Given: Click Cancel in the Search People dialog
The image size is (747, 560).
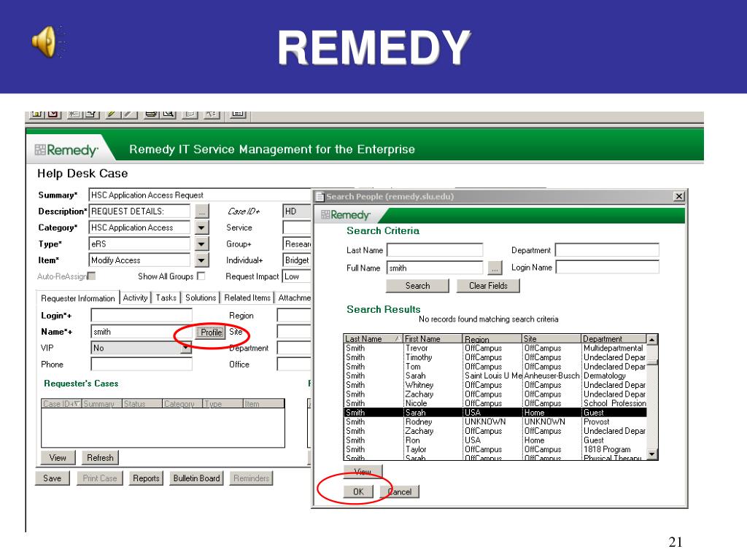Looking at the screenshot, I should coord(400,491).
